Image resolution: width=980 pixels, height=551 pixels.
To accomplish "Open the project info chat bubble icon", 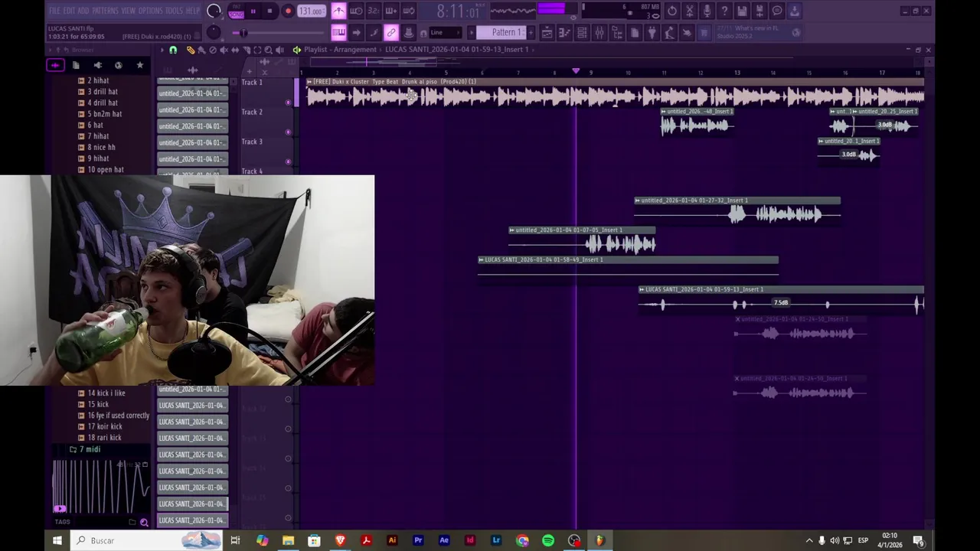I will (x=777, y=11).
